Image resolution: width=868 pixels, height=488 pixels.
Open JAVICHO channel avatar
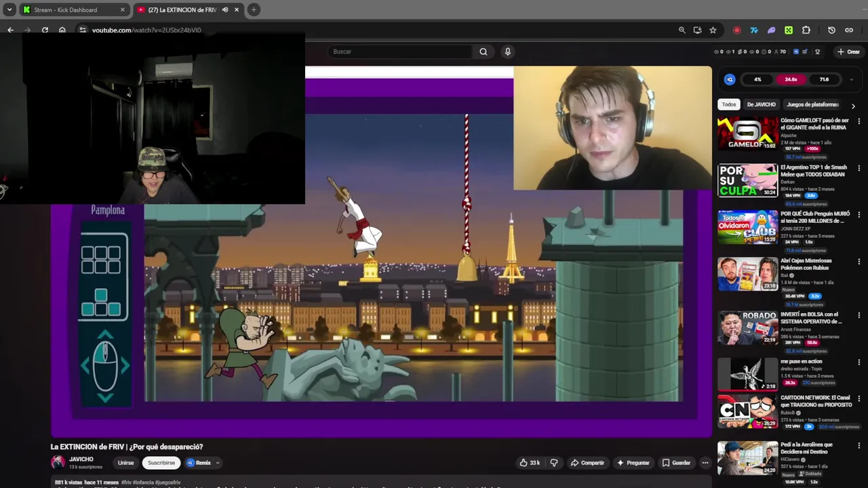58,462
